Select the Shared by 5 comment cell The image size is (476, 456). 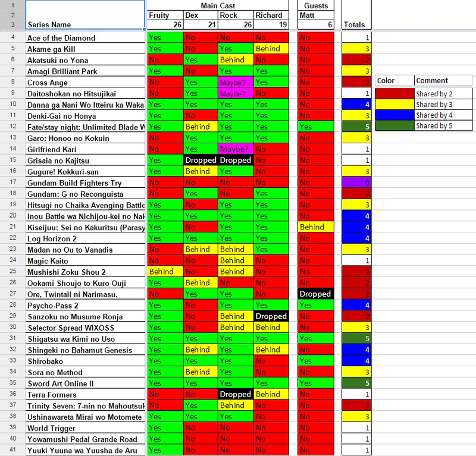coord(443,125)
